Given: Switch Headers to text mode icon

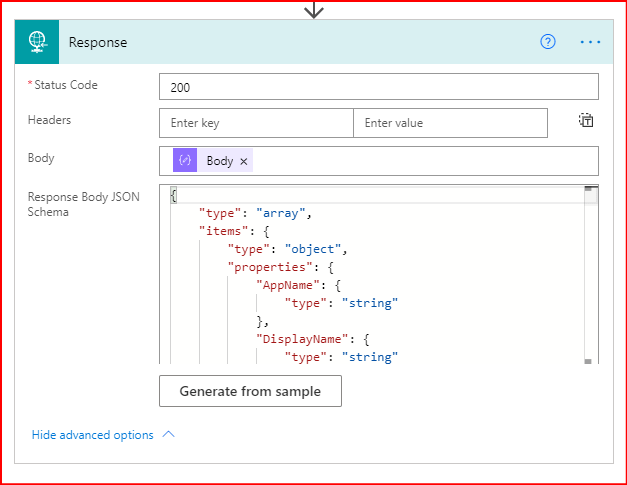Looking at the screenshot, I should tap(586, 121).
